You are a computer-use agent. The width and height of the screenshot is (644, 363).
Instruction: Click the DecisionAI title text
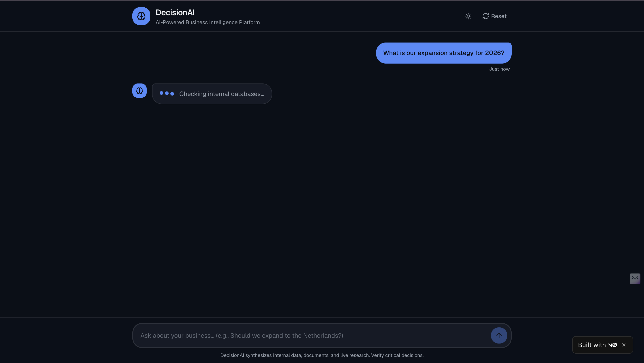pos(175,13)
